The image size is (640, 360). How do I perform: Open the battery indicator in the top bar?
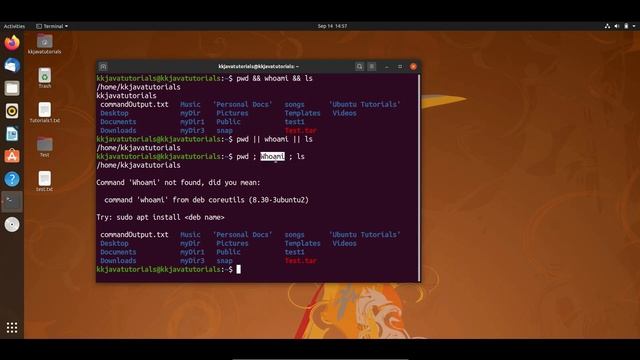click(x=626, y=26)
